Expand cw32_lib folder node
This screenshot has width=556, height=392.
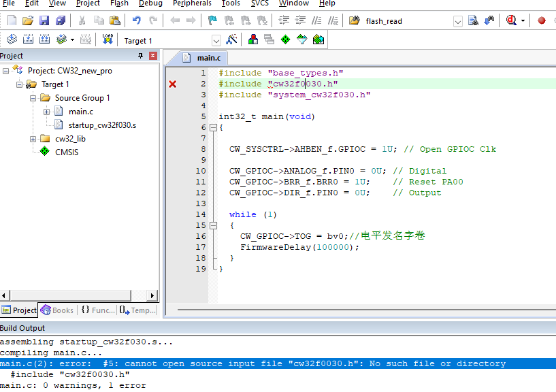click(x=33, y=139)
